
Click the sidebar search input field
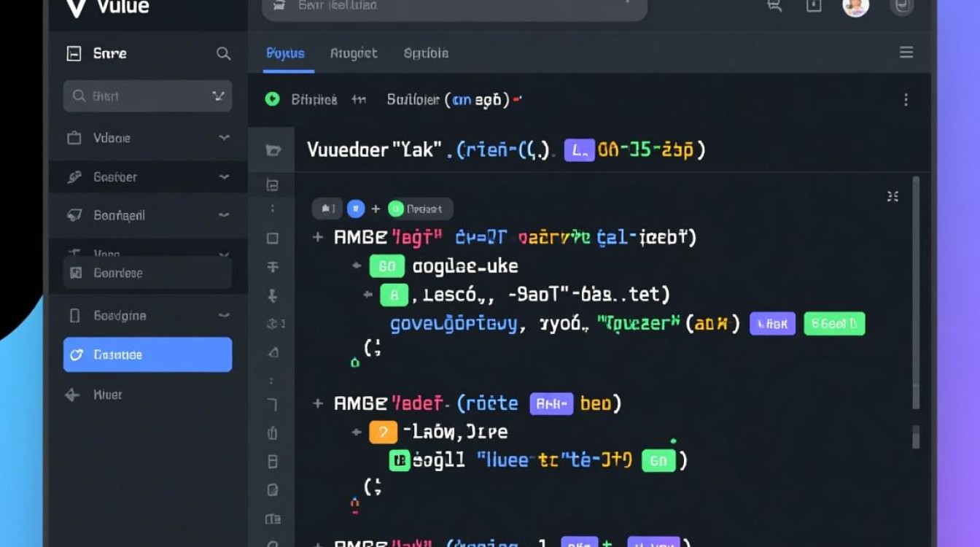(x=147, y=96)
